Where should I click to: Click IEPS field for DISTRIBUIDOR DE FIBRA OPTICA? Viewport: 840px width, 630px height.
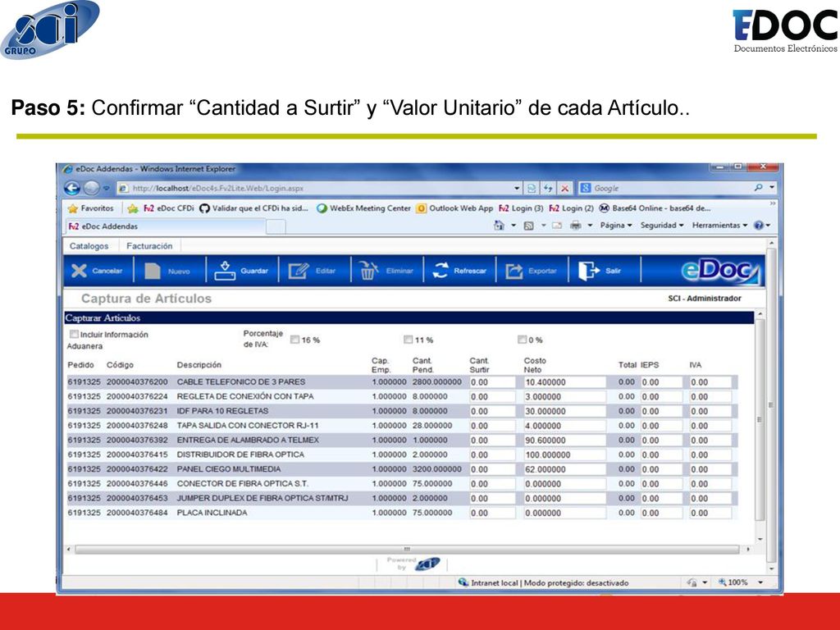pos(662,454)
